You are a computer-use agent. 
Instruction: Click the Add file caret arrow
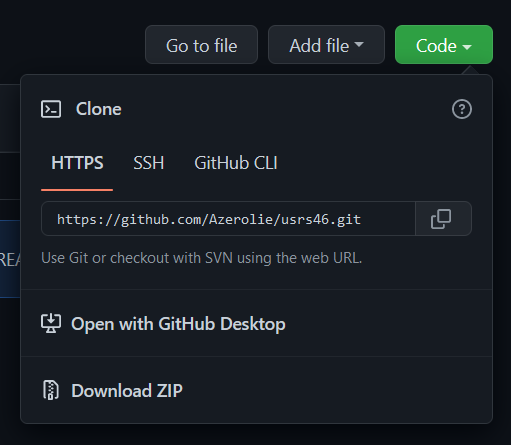(x=359, y=44)
